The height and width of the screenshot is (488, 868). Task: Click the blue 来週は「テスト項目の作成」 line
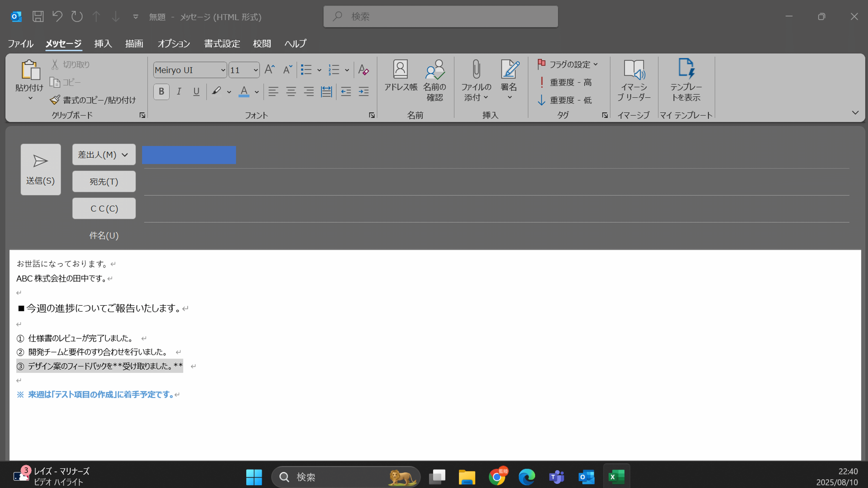(95, 394)
